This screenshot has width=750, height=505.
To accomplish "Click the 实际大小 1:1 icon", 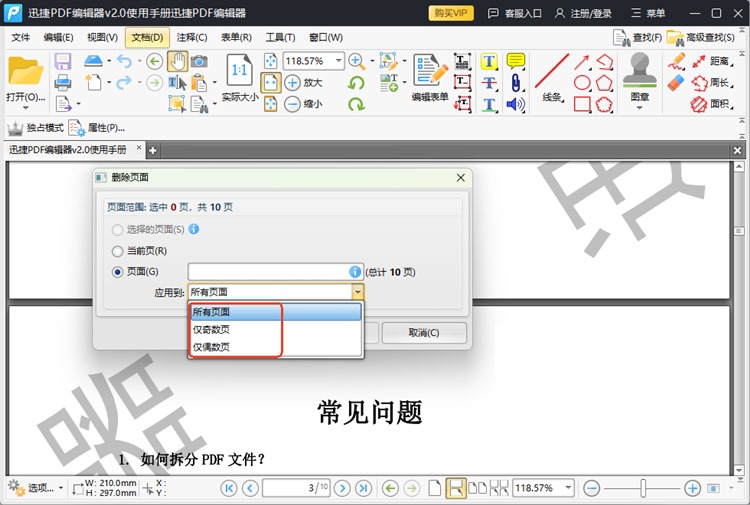I will (239, 71).
